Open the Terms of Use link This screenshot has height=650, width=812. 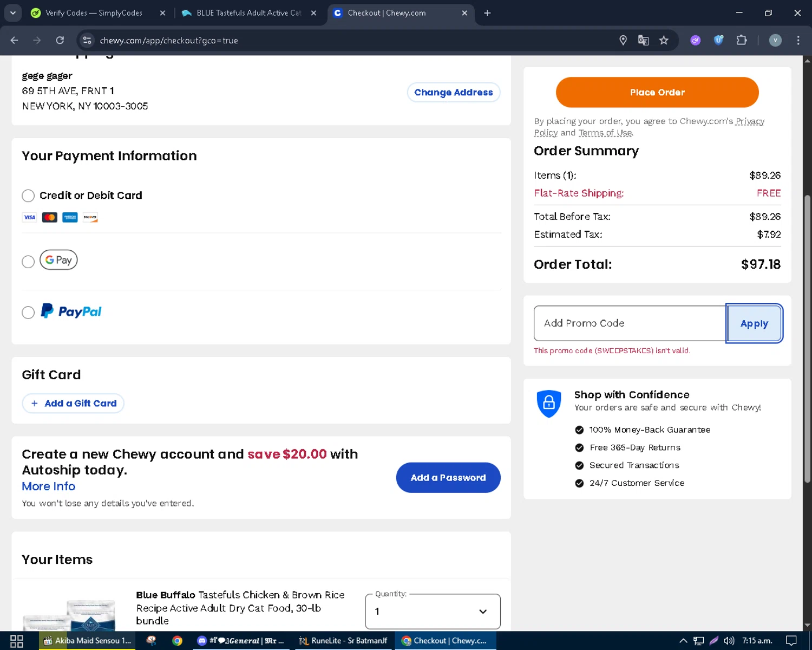pyautogui.click(x=605, y=133)
